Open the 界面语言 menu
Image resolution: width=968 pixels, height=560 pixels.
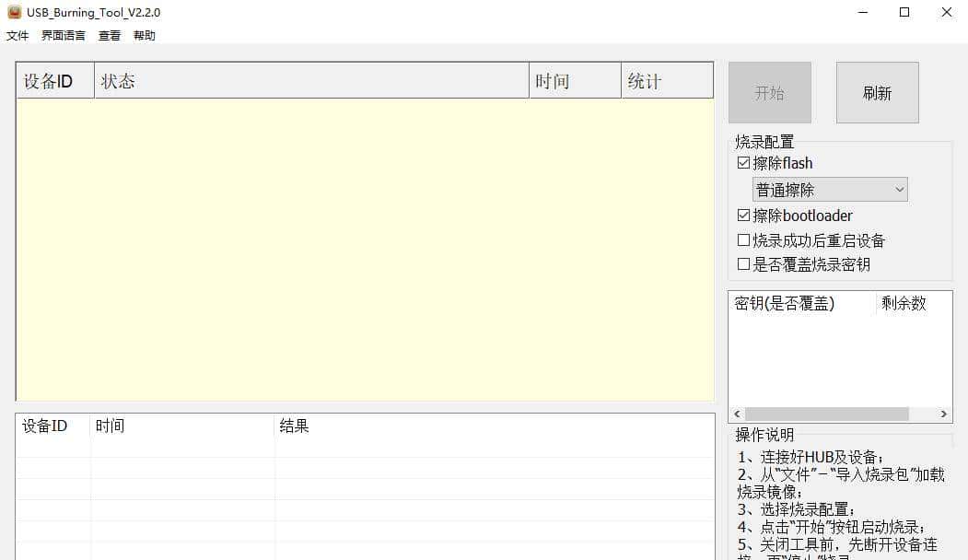tap(64, 36)
